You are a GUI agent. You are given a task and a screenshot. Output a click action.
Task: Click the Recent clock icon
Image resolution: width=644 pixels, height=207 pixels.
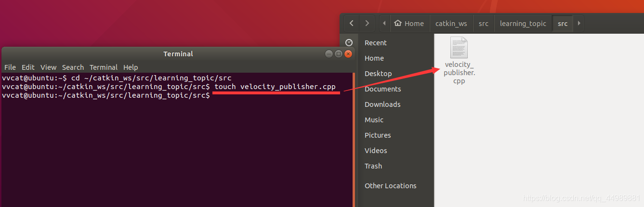point(349,43)
